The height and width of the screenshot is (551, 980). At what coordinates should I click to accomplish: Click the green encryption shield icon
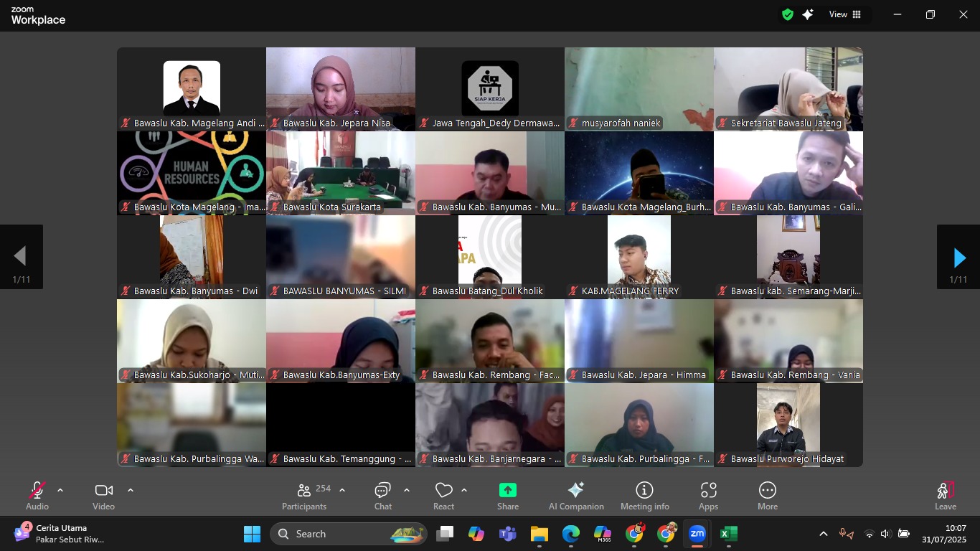click(x=788, y=14)
